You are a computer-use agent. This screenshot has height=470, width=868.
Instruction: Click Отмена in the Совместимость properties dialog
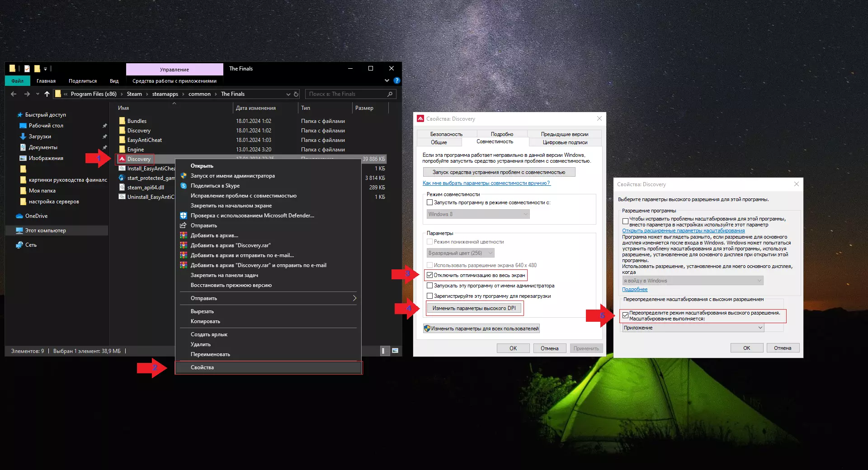(x=550, y=348)
